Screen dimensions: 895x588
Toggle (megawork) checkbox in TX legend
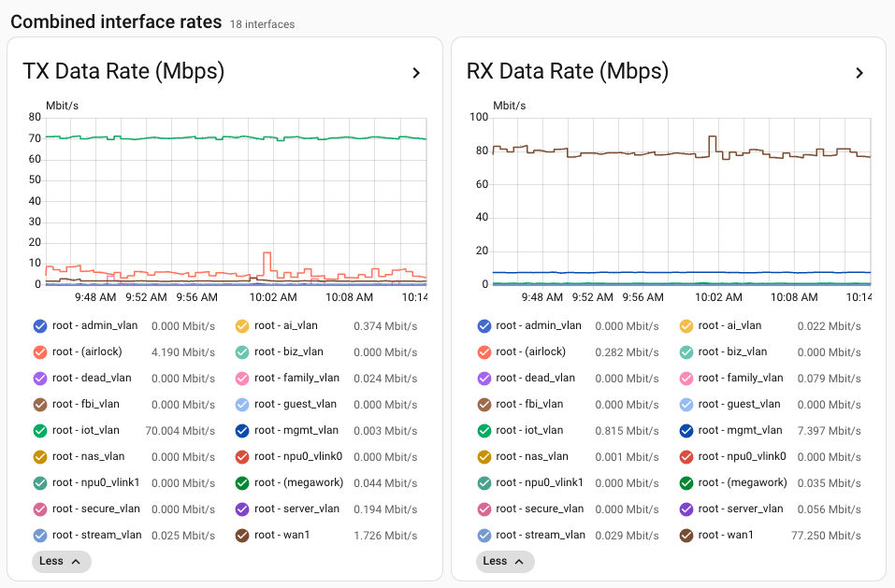pos(242,483)
